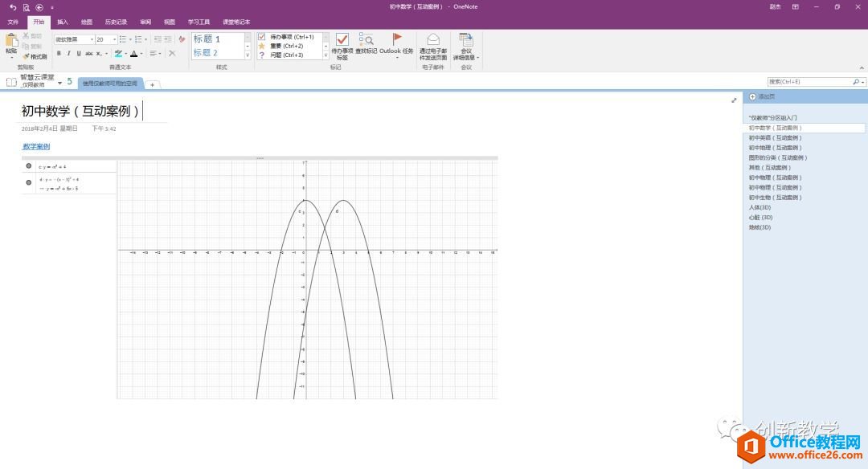The width and height of the screenshot is (868, 469).
Task: Open the 课堂笔记本 ribbon tab
Action: (236, 22)
